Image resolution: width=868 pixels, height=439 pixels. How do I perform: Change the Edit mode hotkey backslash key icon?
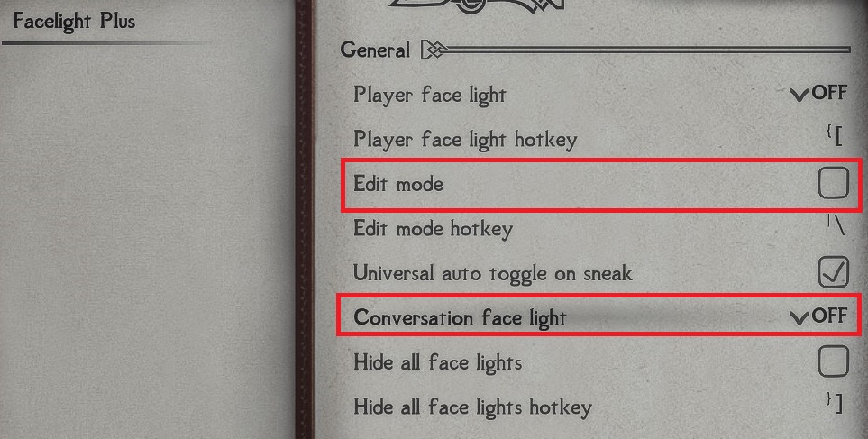(x=836, y=224)
